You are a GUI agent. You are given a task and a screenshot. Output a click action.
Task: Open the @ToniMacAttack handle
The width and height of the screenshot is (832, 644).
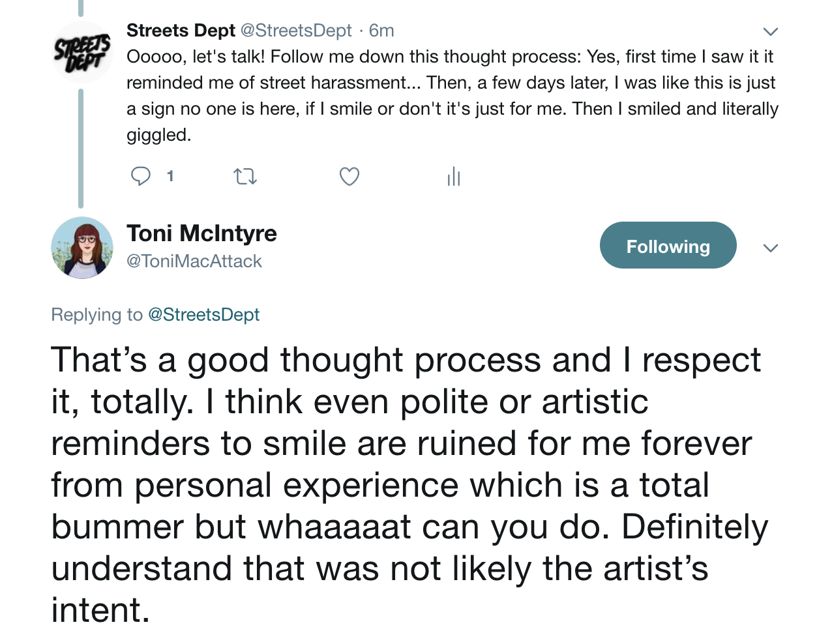pos(194,261)
